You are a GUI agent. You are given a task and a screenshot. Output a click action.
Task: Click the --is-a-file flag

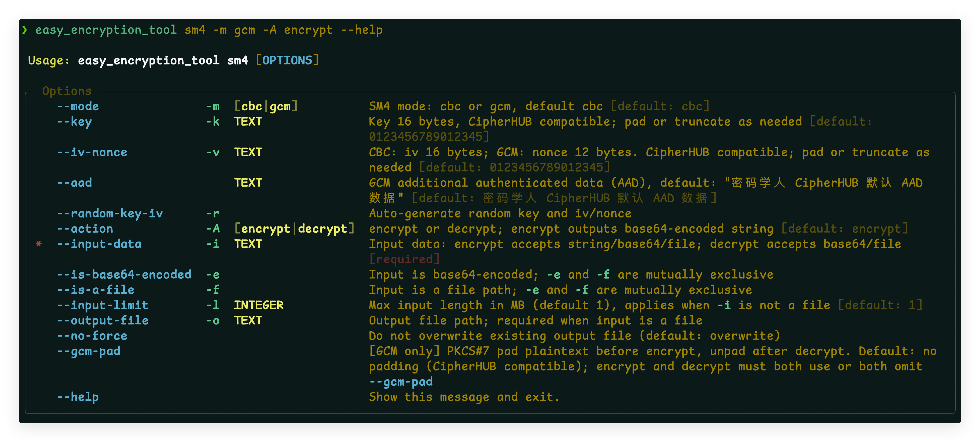pyautogui.click(x=96, y=290)
